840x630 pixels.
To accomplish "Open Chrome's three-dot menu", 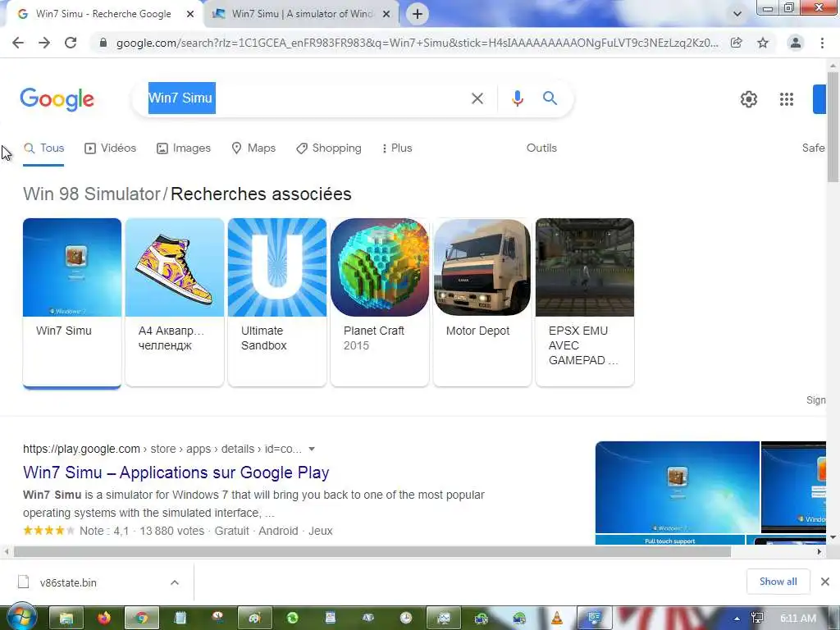I will tap(822, 43).
